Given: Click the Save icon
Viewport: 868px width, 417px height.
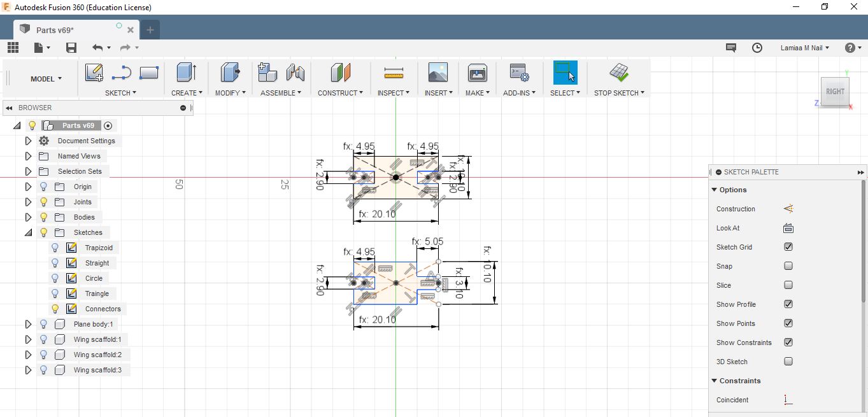Looking at the screenshot, I should point(71,48).
